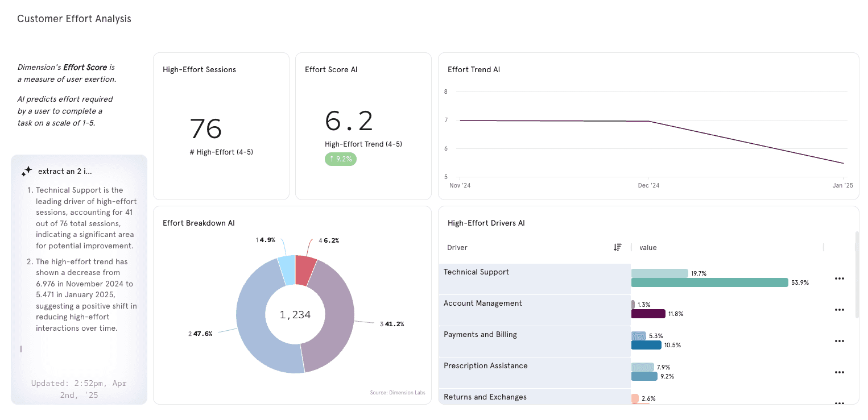Click the High-Effort Drivers table scrollbar
This screenshot has width=868, height=420.
click(x=857, y=273)
